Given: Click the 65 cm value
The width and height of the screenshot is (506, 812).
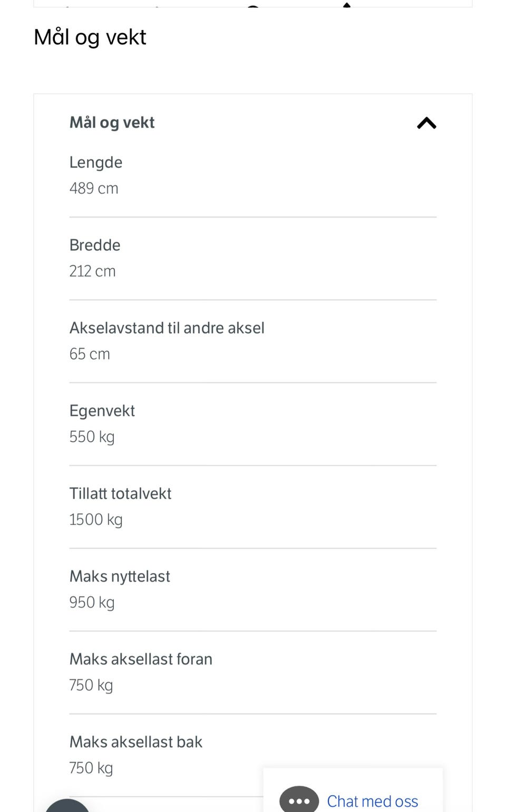Looking at the screenshot, I should pos(90,354).
